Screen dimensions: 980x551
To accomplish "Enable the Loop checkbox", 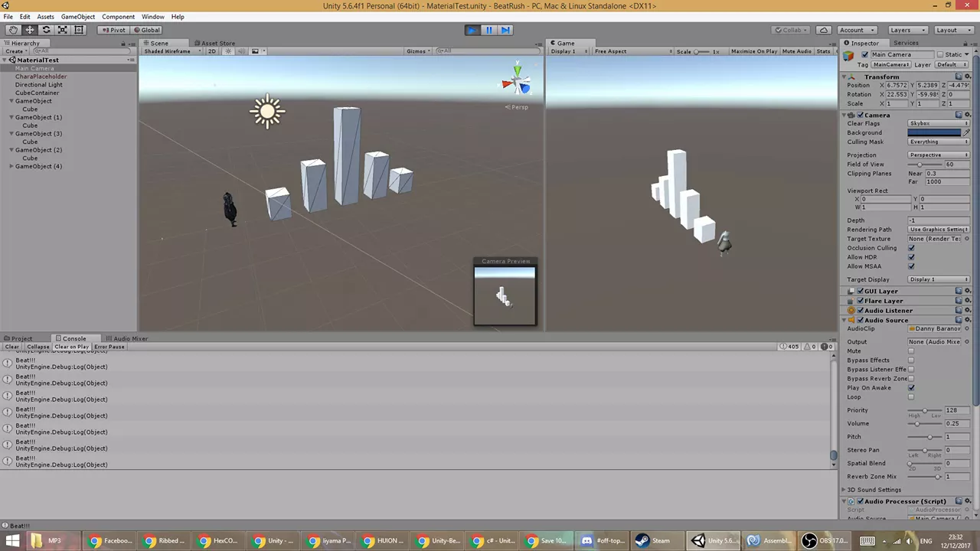I will coord(911,397).
